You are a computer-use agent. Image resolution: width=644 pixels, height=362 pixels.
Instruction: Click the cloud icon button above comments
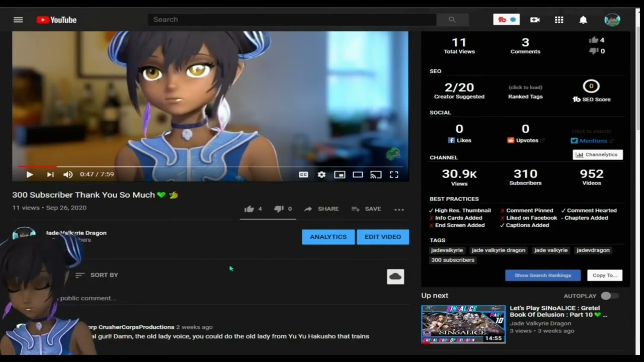[395, 277]
